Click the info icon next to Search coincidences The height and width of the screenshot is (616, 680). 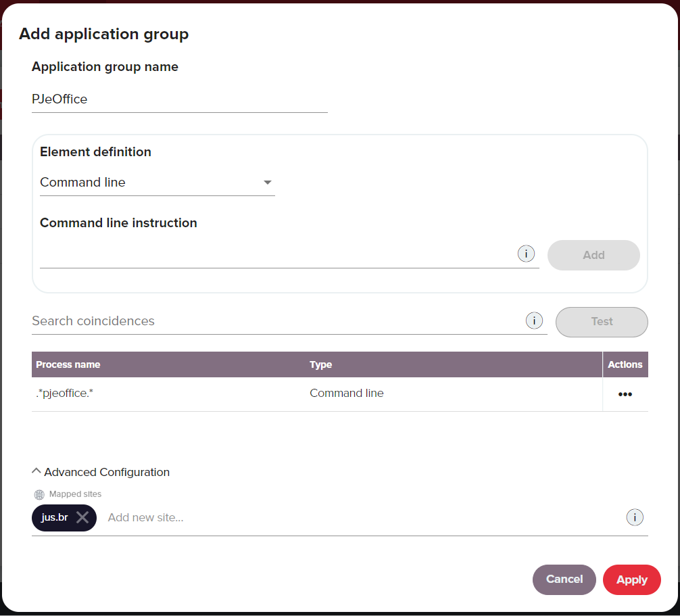click(534, 321)
